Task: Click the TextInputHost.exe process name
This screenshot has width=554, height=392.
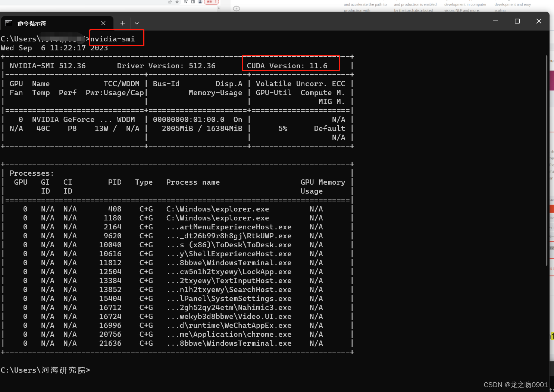Action: coord(229,280)
